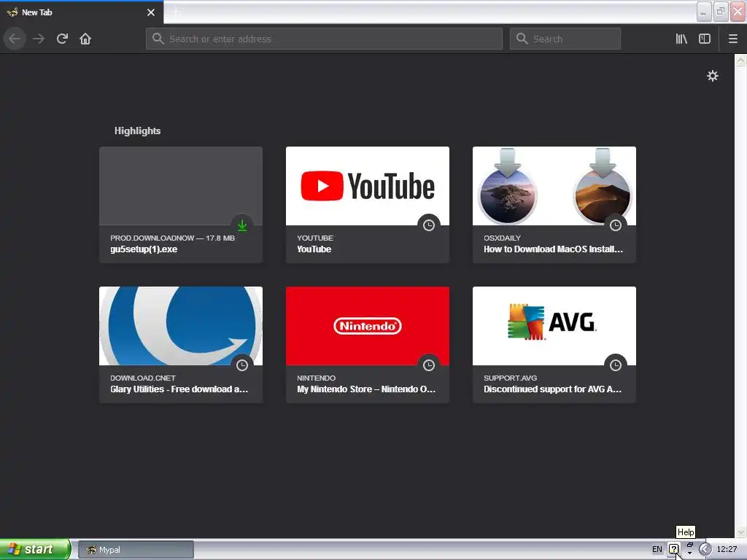Viewport: 747px width, 560px height.
Task: Click the EN language indicator
Action: coord(657,549)
